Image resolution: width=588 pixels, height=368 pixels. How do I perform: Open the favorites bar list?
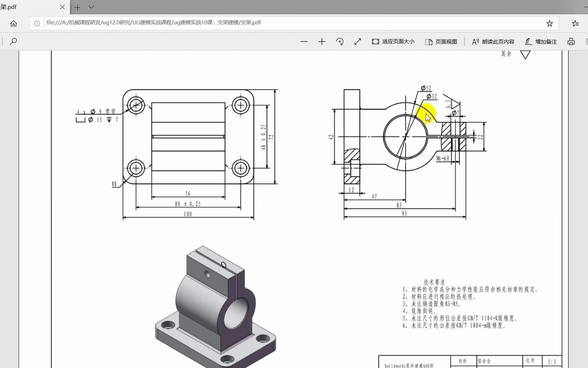coord(575,23)
